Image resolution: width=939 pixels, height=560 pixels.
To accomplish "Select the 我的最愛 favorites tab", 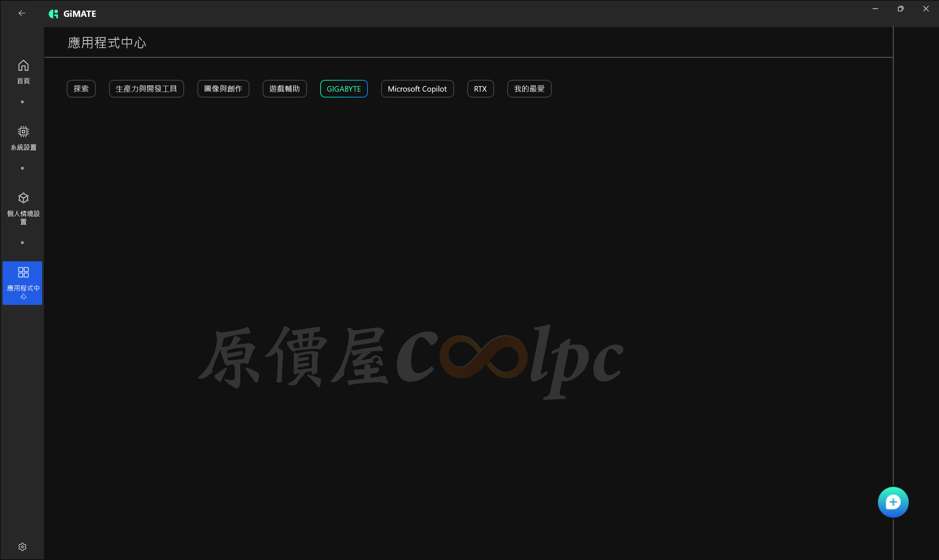I will [529, 89].
